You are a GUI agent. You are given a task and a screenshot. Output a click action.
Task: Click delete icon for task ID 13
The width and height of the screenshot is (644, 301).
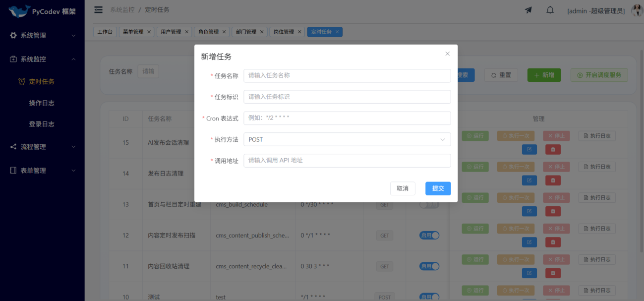(553, 211)
